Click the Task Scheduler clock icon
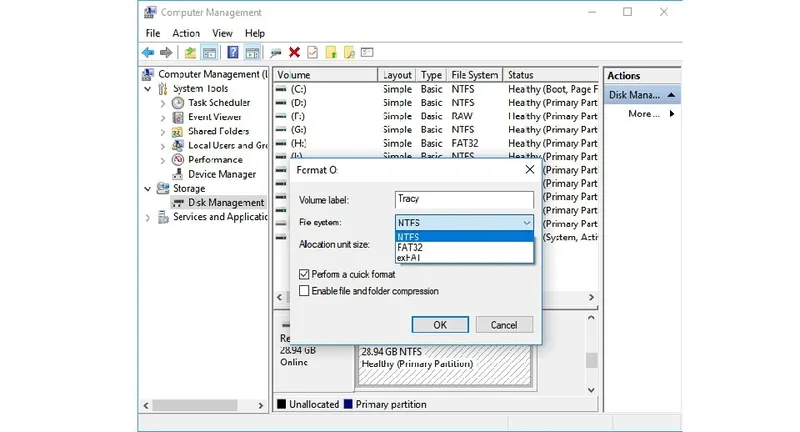The width and height of the screenshot is (800, 432). click(x=178, y=103)
